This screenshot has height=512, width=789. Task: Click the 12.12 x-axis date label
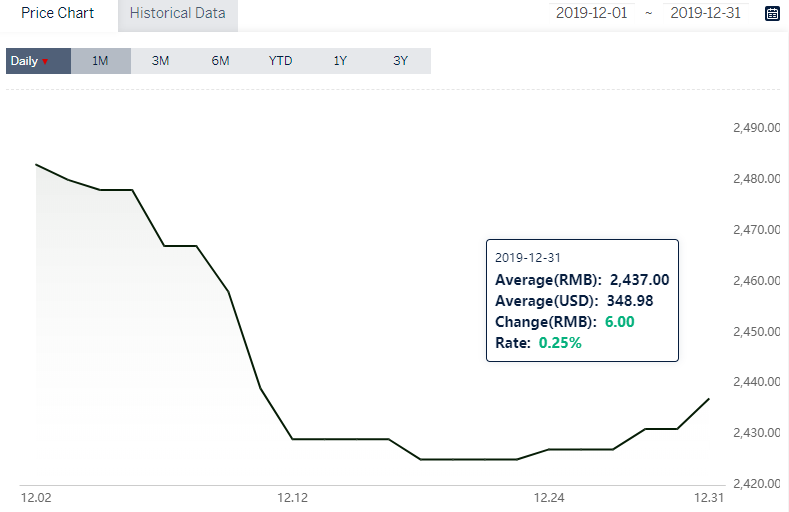click(x=292, y=498)
